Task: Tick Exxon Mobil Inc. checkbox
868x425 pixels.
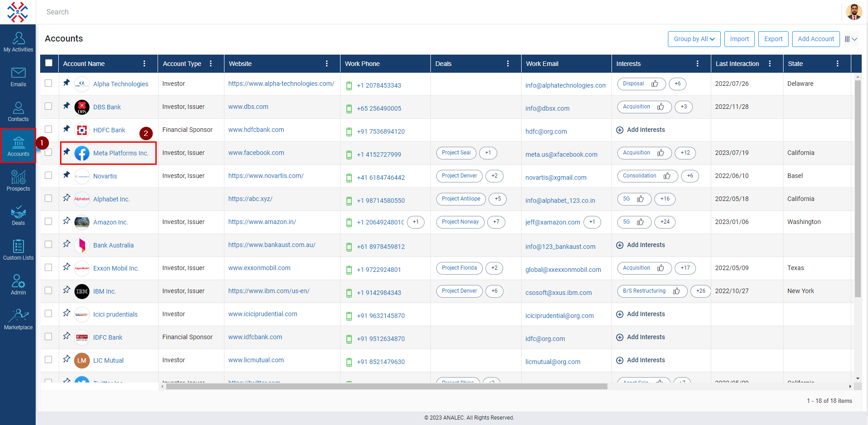Action: tap(48, 267)
